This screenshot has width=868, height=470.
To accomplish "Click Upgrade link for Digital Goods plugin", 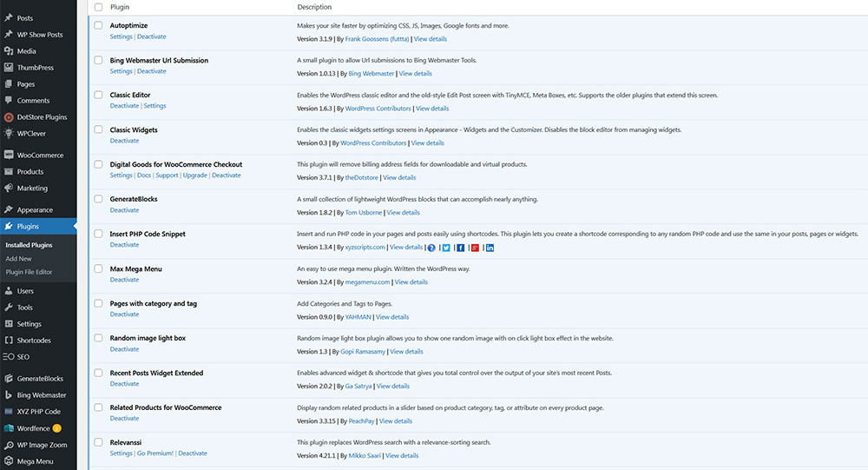I will [194, 175].
